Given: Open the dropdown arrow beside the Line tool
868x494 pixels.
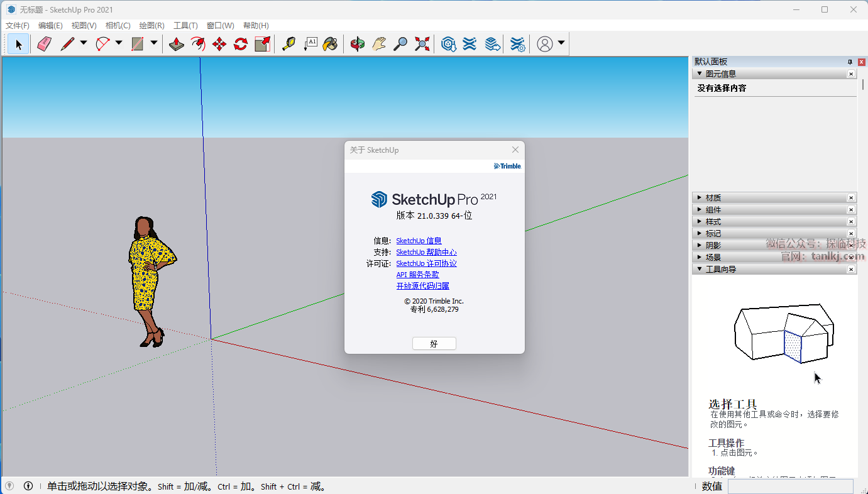Looking at the screenshot, I should (x=84, y=43).
